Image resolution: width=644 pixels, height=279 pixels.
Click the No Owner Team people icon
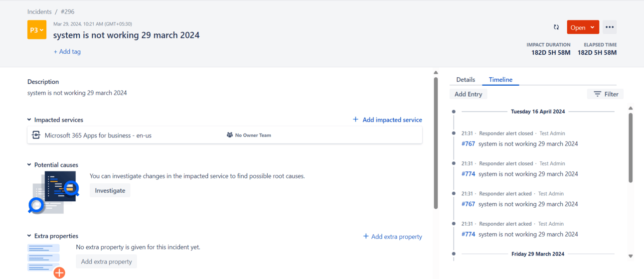(x=230, y=135)
